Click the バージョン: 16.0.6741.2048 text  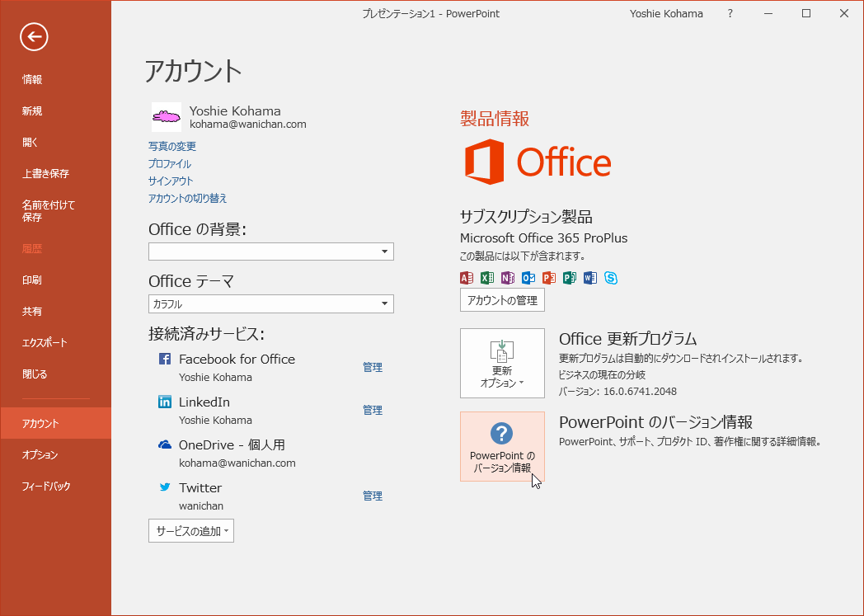[x=617, y=391]
